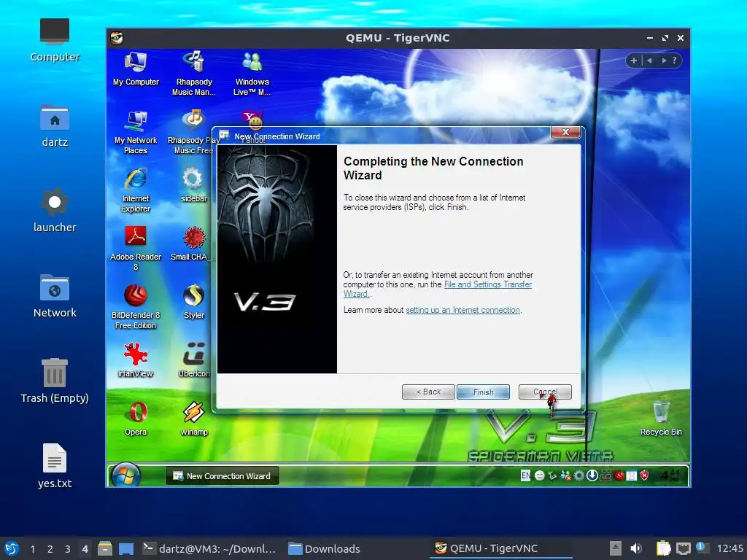This screenshot has height=560, width=747.
Task: Click the 12:45 host clock
Action: pyautogui.click(x=729, y=548)
